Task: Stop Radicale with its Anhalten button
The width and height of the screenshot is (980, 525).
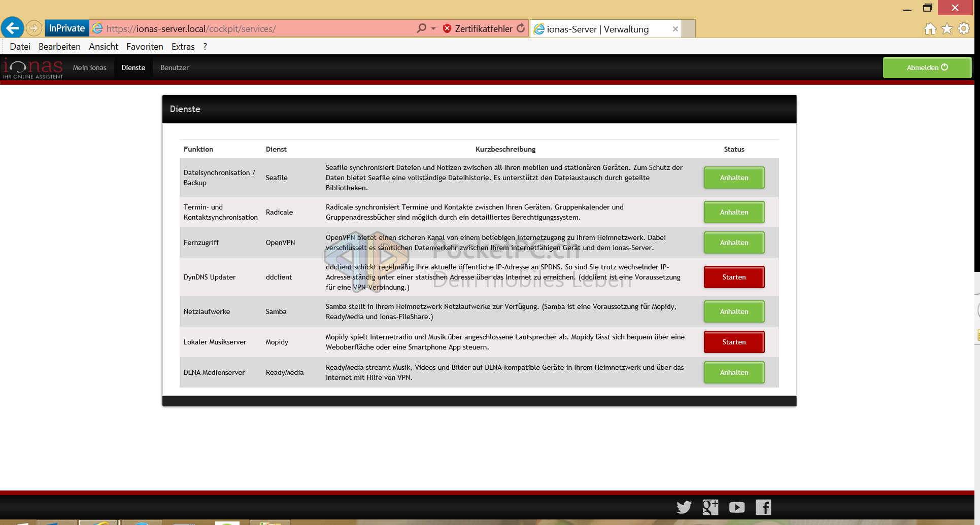Action: 734,212
